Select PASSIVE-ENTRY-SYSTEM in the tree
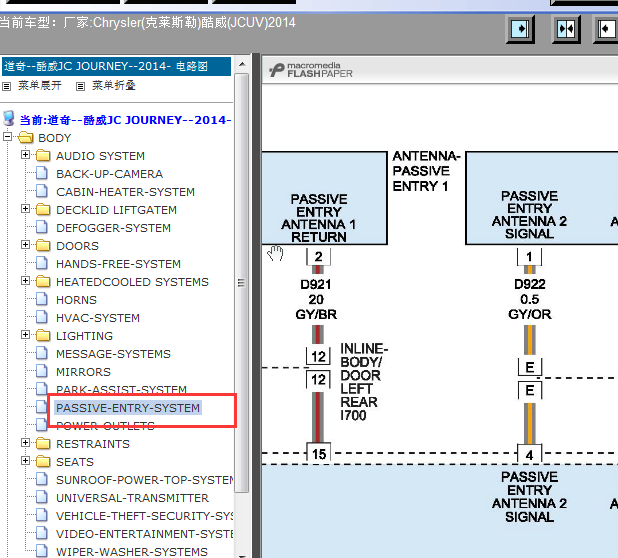Image resolution: width=618 pixels, height=558 pixels. (128, 408)
